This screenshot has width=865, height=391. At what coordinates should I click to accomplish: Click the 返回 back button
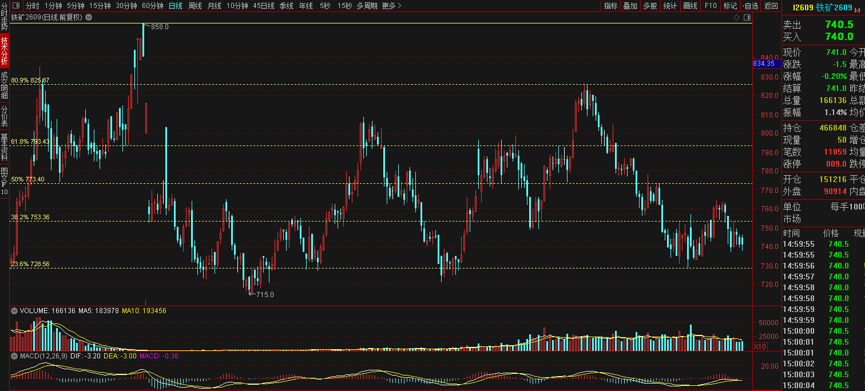pos(770,6)
